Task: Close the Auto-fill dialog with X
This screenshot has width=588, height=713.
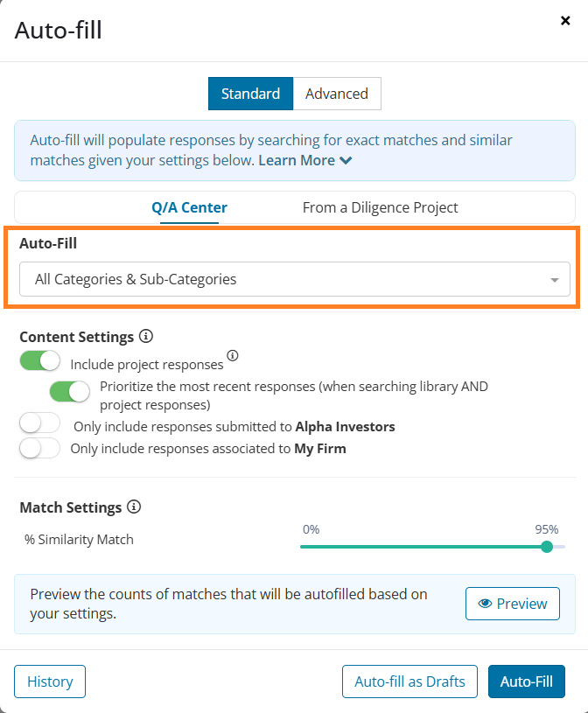Action: coord(565,20)
